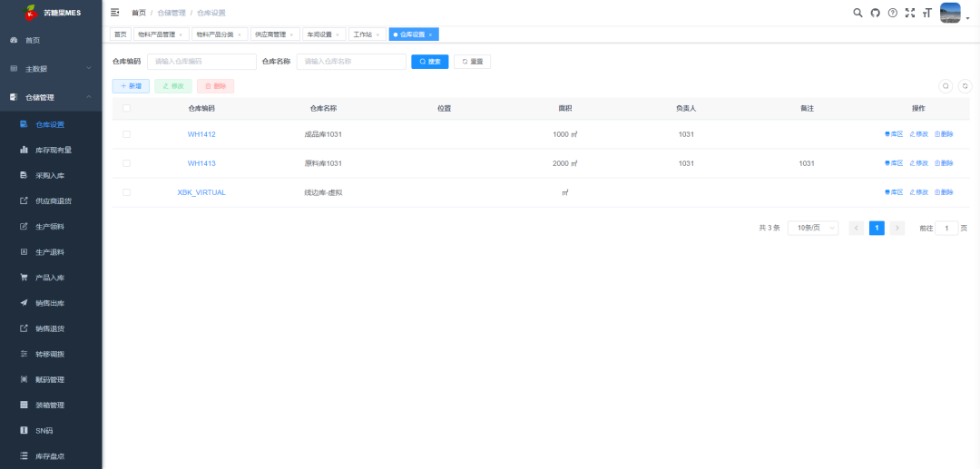Collapse the 仓储管理 sidebar menu
The width and height of the screenshot is (980, 469).
coord(51,97)
